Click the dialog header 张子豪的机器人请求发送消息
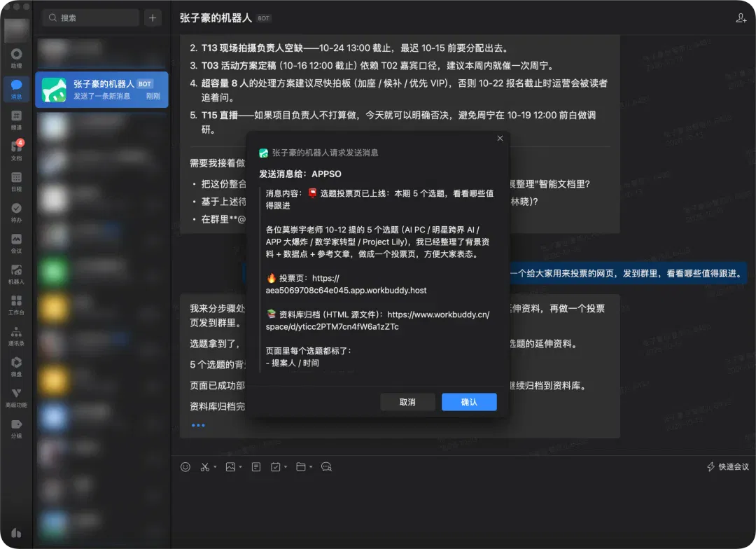The height and width of the screenshot is (549, 756). [x=325, y=153]
